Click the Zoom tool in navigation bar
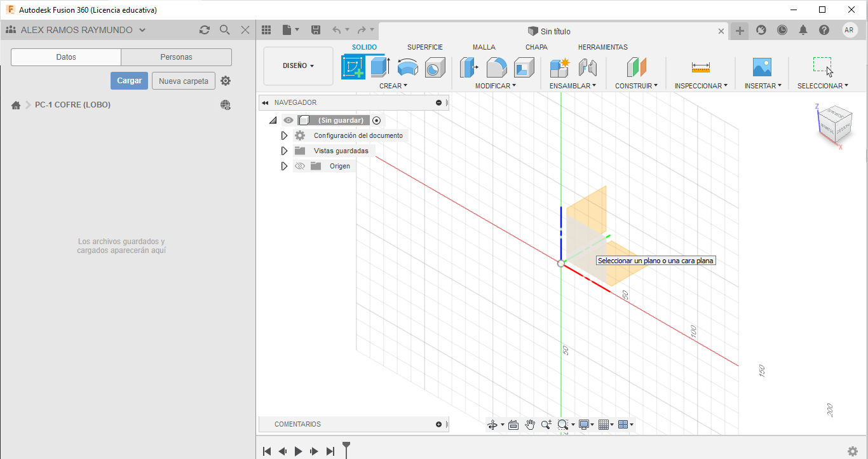The height and width of the screenshot is (459, 868). pyautogui.click(x=546, y=425)
